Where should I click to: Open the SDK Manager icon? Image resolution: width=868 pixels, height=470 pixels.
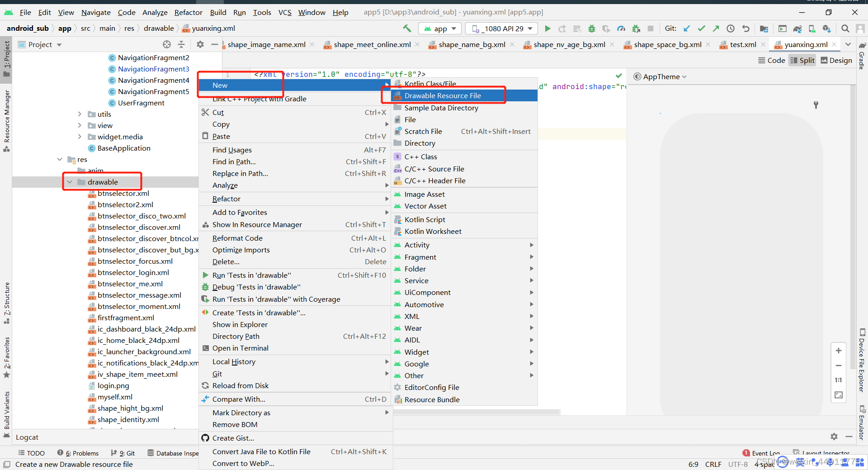pyautogui.click(x=826, y=28)
